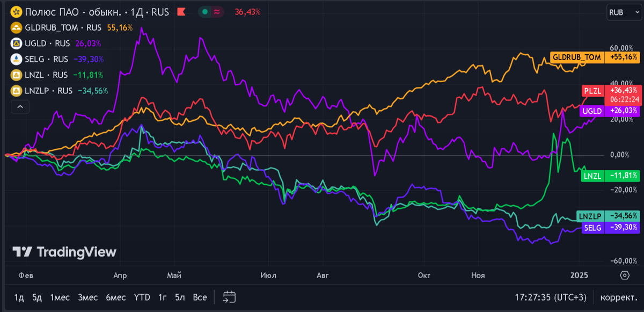The width and height of the screenshot is (644, 312).
Task: Click the LNZL ticker logo icon
Action: [x=17, y=75]
